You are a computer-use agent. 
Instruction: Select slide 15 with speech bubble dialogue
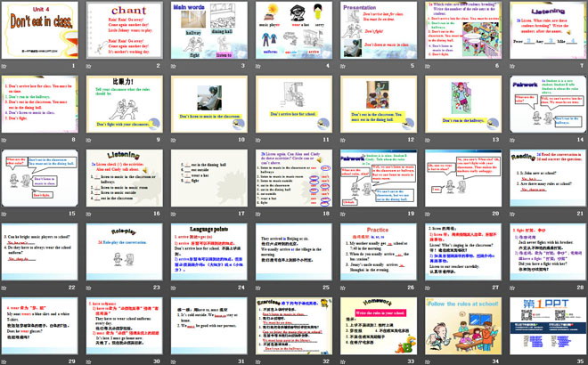point(40,178)
